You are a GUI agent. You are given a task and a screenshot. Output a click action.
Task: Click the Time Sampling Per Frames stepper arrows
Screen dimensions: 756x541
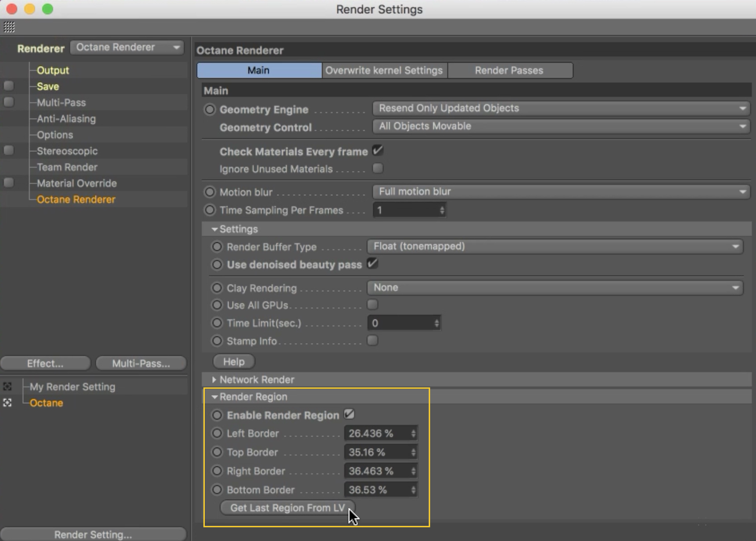[442, 210]
